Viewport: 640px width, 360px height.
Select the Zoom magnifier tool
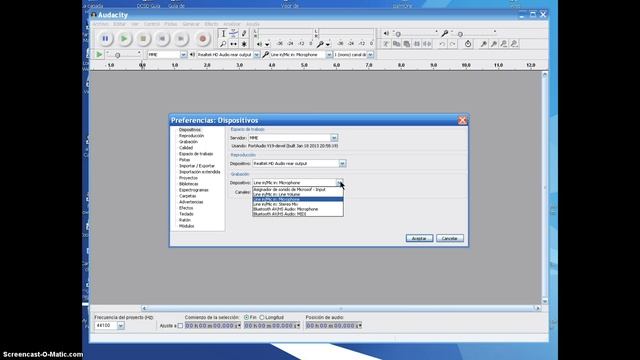point(223,44)
